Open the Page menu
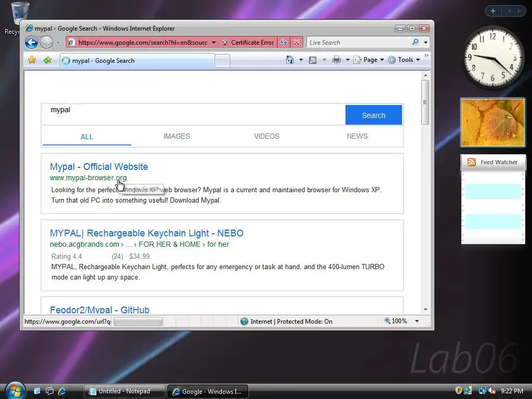Image resolution: width=532 pixels, height=399 pixels. (369, 60)
